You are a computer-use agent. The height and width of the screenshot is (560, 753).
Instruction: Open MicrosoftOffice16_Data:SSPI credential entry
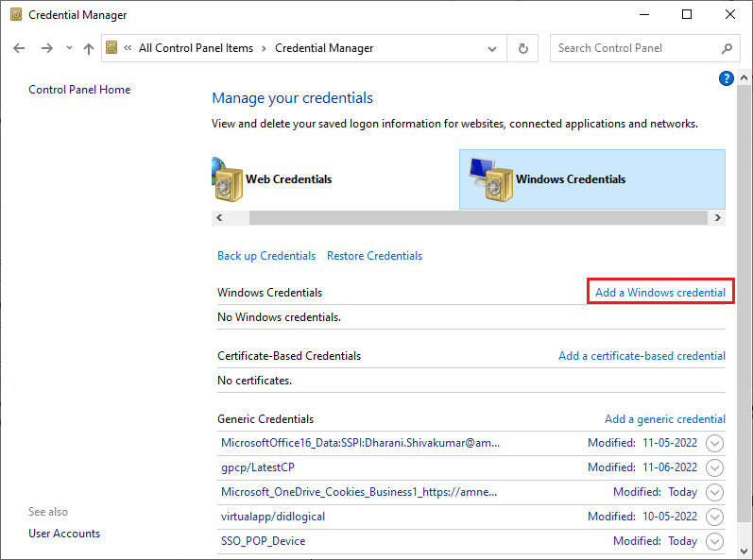pyautogui.click(x=360, y=443)
